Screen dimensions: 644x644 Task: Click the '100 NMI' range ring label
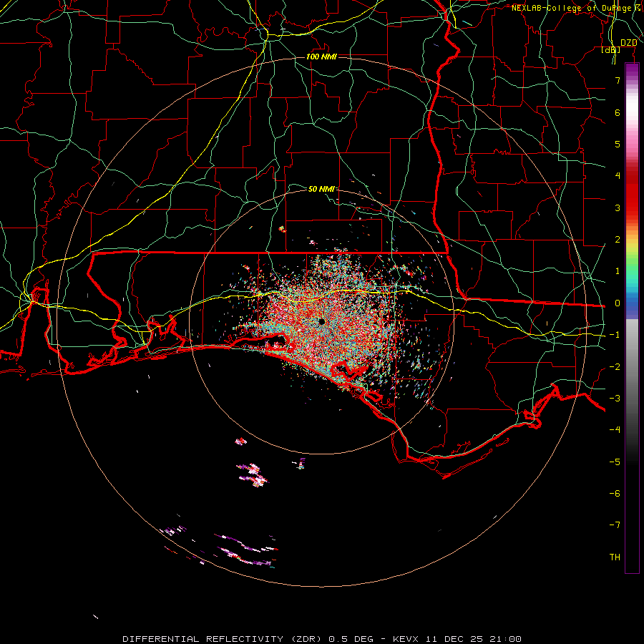pyautogui.click(x=321, y=57)
